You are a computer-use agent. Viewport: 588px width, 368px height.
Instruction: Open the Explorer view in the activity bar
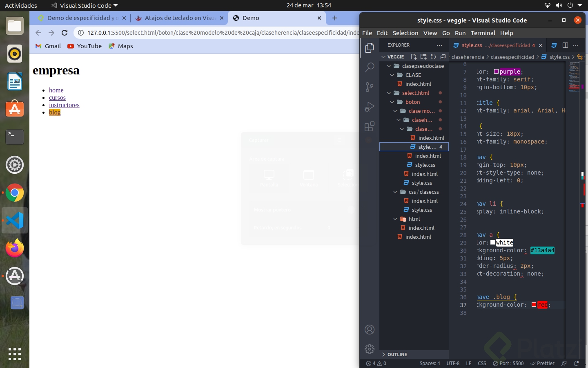pyautogui.click(x=370, y=48)
